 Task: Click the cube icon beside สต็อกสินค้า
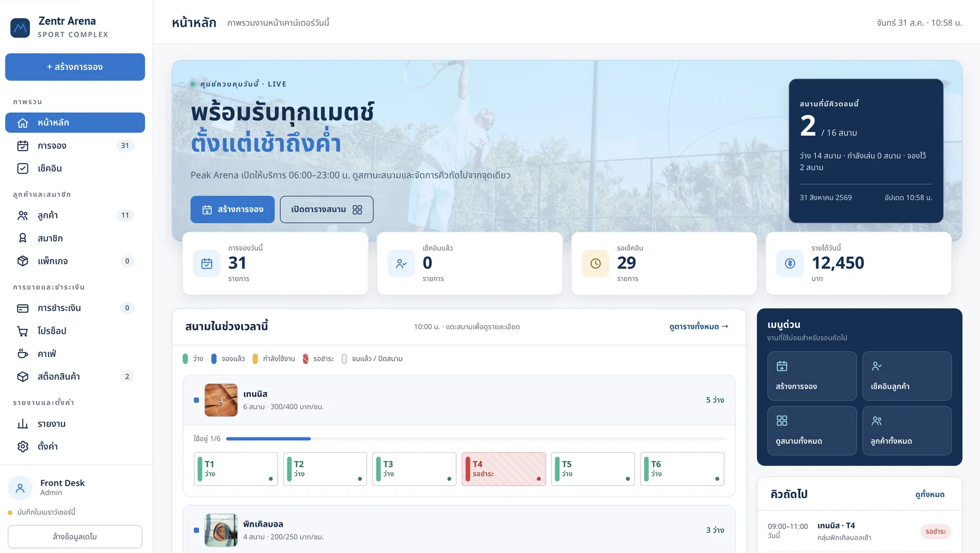23,376
